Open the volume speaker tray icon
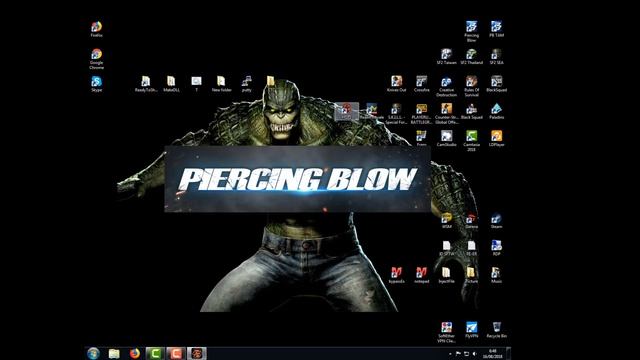This screenshot has height=360, width=640. [474, 354]
